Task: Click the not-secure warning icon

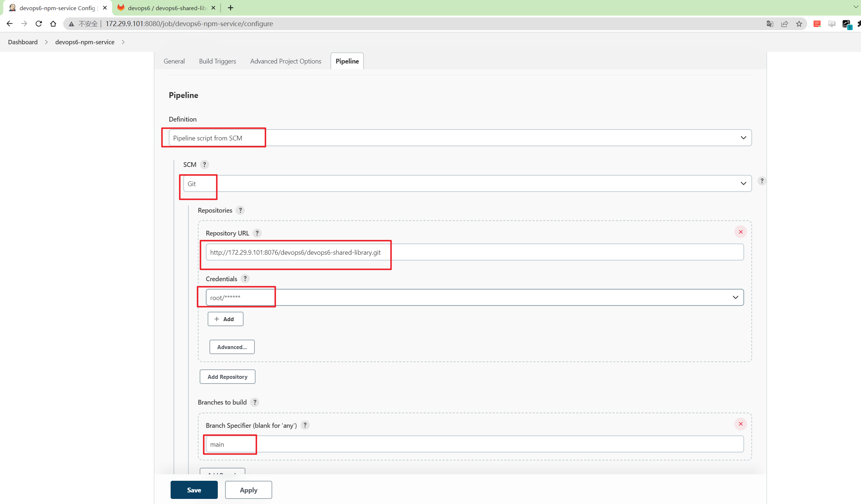Action: click(72, 24)
